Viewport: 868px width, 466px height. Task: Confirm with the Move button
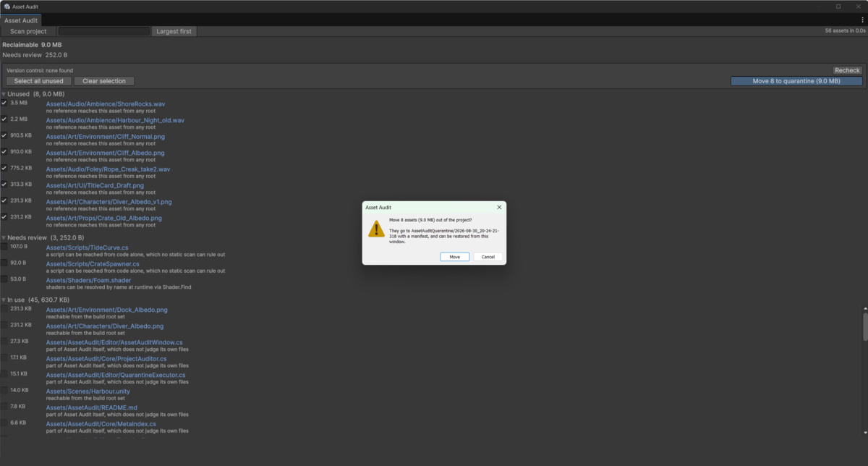click(x=454, y=257)
